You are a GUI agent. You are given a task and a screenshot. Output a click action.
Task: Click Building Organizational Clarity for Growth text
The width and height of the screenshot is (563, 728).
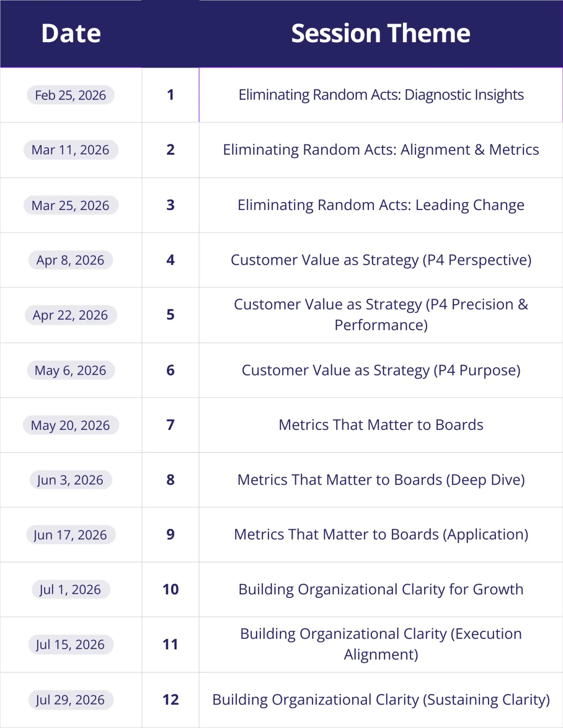click(x=380, y=590)
